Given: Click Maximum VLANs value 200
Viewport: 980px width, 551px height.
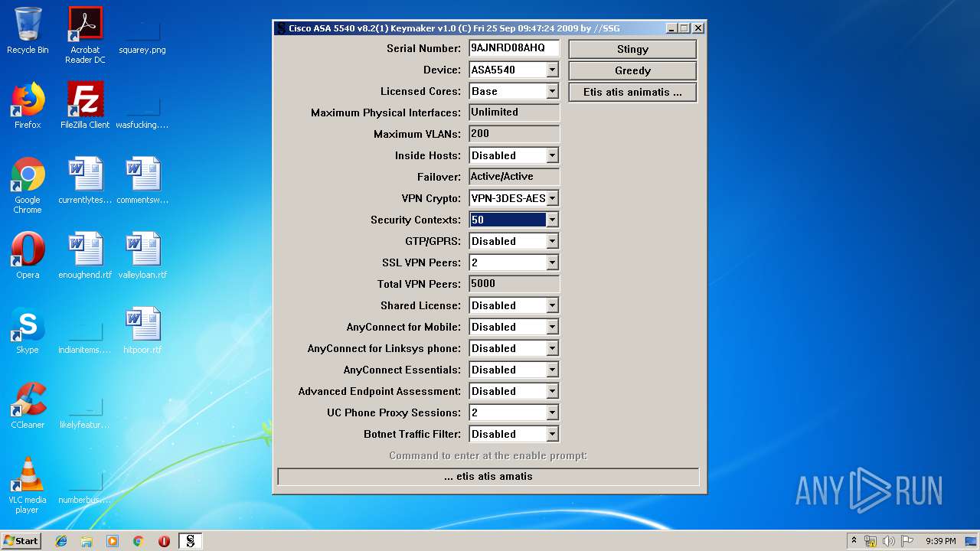Looking at the screenshot, I should point(514,134).
